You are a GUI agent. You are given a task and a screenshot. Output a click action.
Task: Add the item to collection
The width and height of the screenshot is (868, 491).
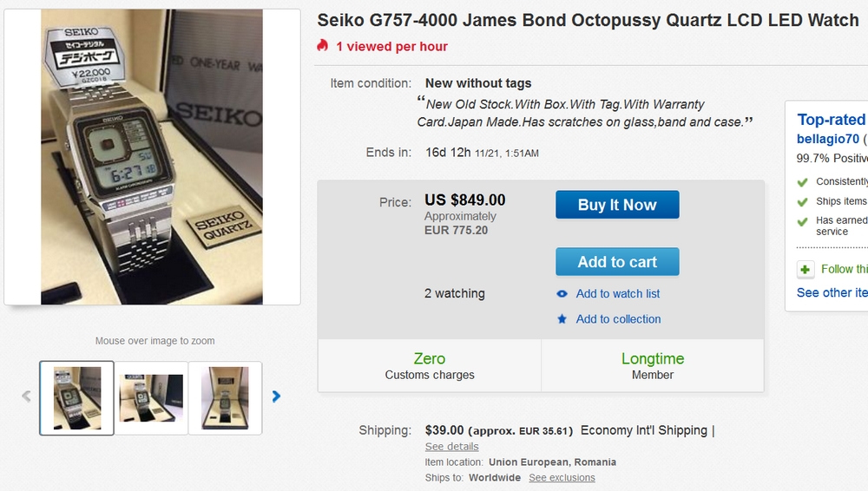pyautogui.click(x=618, y=319)
